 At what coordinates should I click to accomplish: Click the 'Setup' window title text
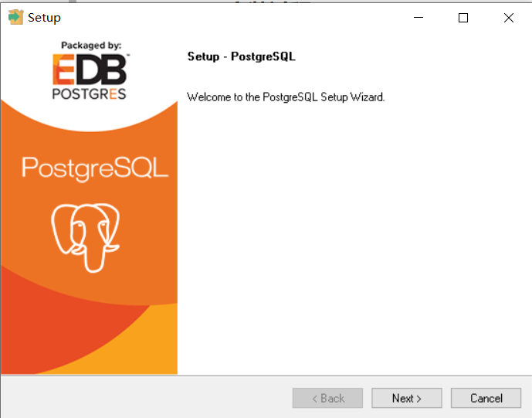coord(44,18)
